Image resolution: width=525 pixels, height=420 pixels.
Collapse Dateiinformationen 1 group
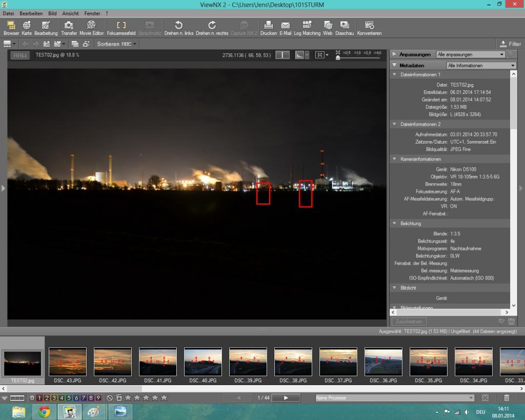coord(394,74)
